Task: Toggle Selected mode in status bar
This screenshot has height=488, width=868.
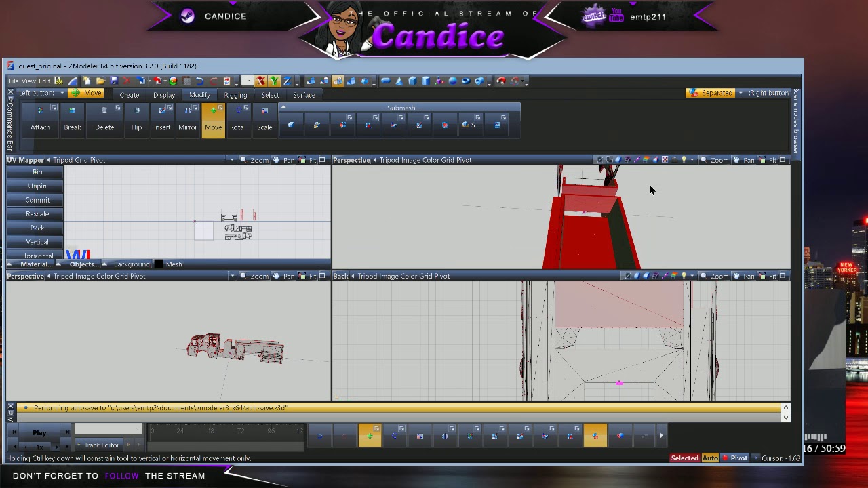Action: point(684,458)
